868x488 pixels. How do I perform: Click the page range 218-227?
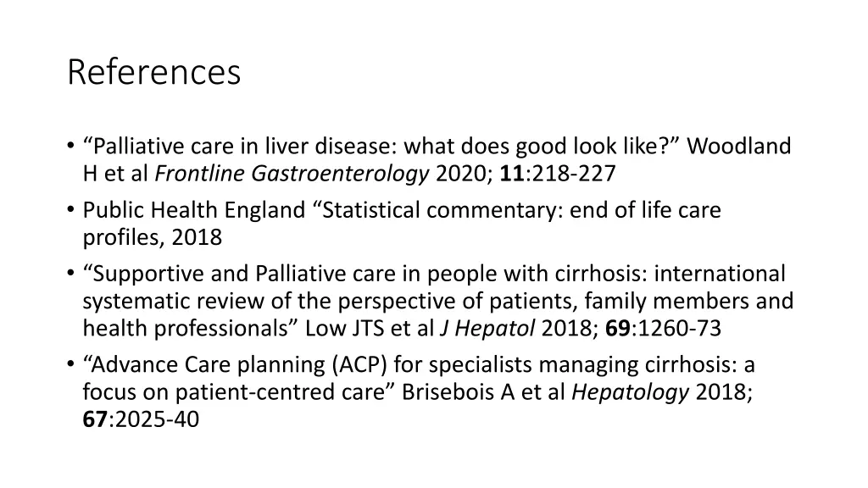coord(574,174)
